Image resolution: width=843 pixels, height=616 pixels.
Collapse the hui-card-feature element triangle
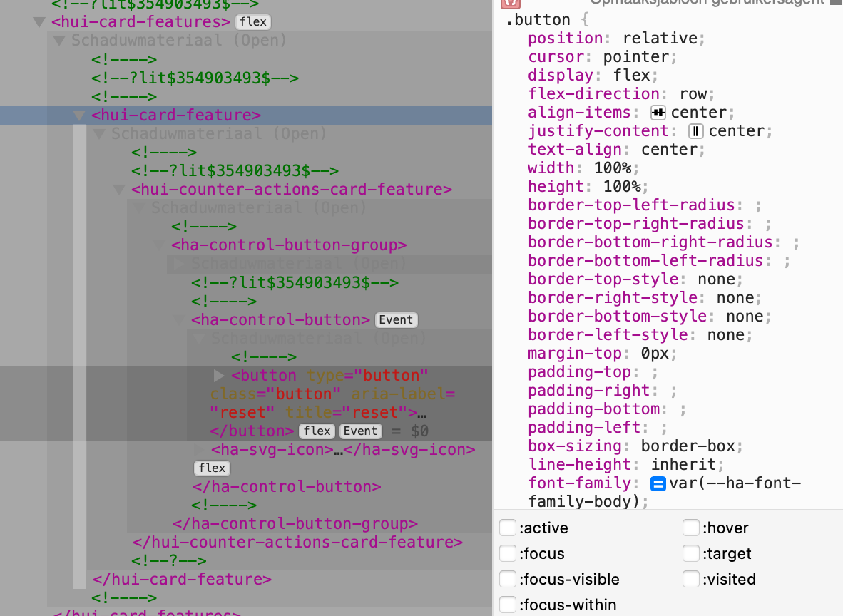click(x=79, y=115)
